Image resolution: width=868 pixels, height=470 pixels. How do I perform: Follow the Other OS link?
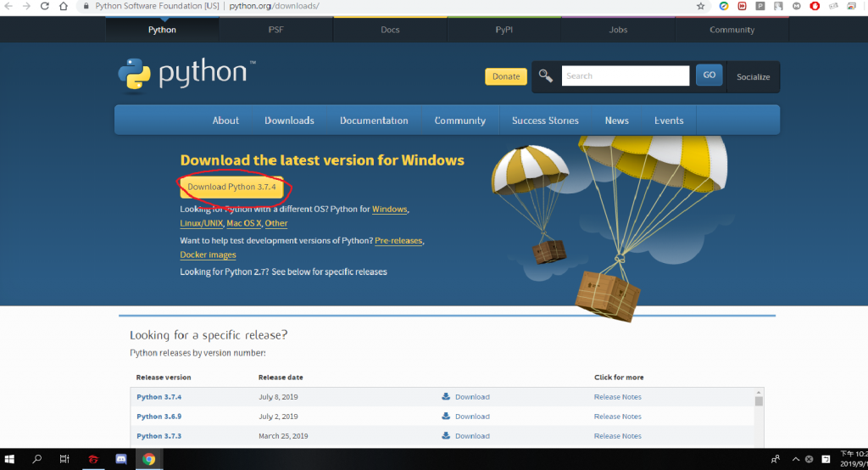coord(276,223)
